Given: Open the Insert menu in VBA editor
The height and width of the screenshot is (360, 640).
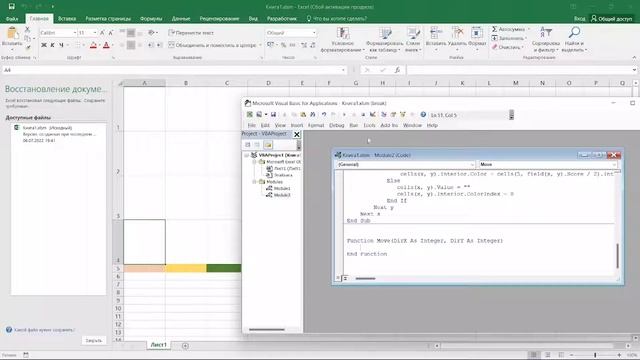Looking at the screenshot, I should pyautogui.click(x=297, y=125).
